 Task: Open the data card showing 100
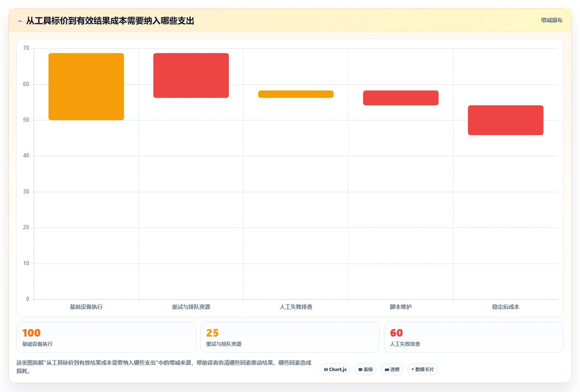[x=106, y=337]
